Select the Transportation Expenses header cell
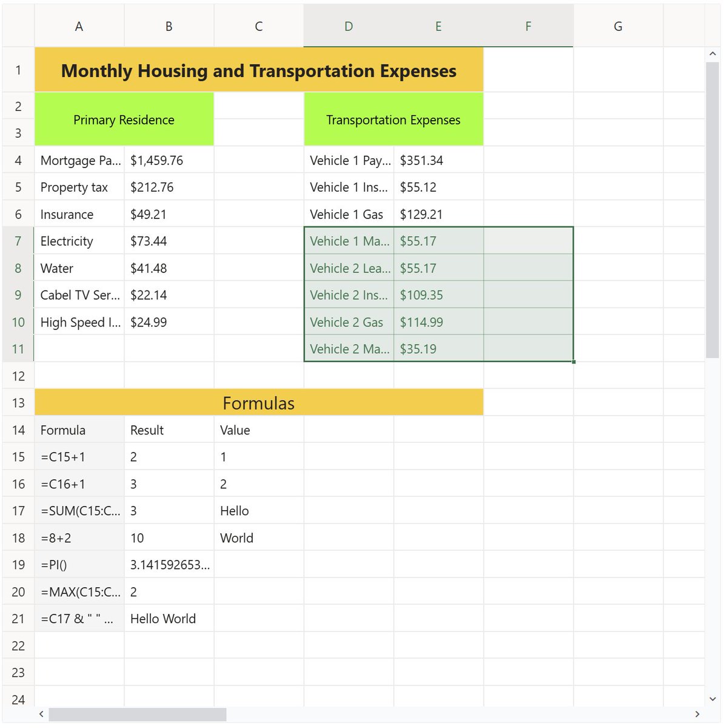The width and height of the screenshot is (724, 728). [394, 120]
